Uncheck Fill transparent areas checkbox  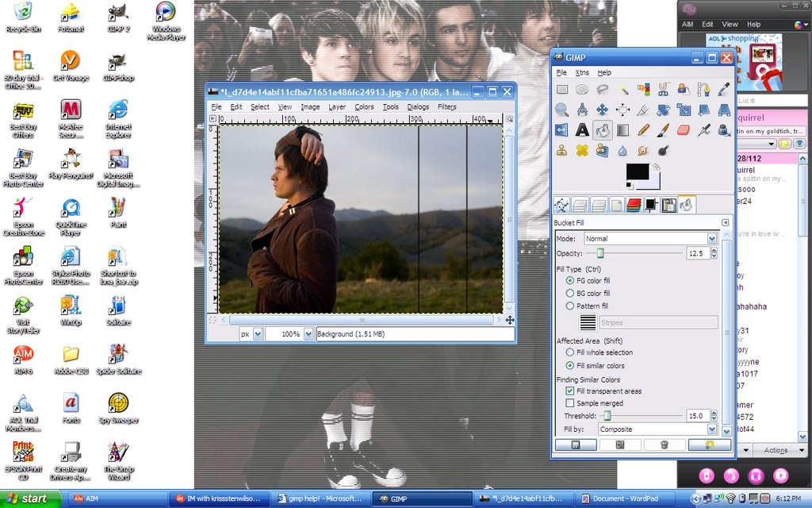(x=569, y=391)
